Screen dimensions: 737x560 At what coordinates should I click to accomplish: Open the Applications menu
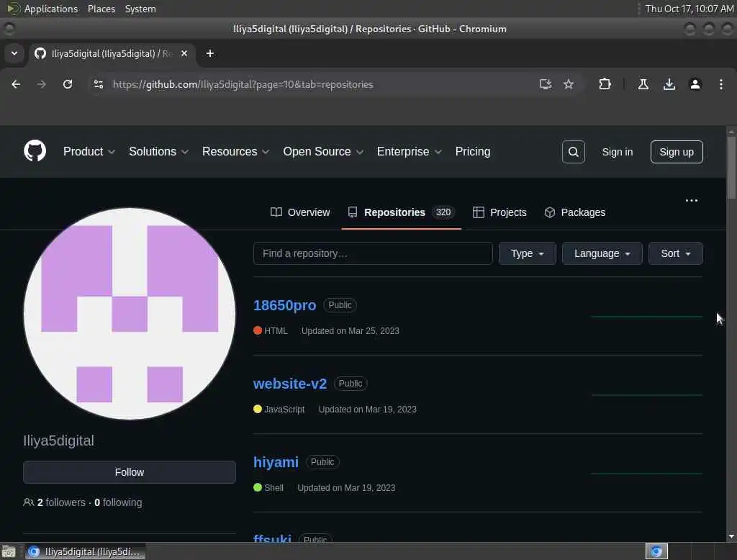coord(42,9)
